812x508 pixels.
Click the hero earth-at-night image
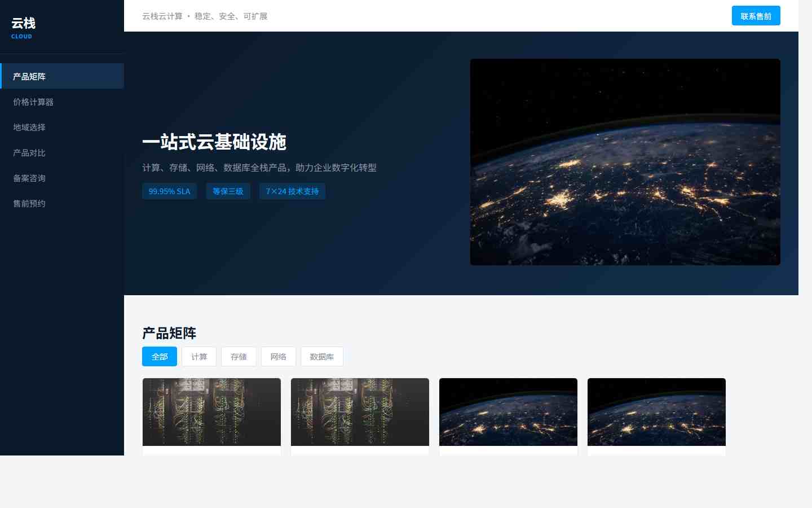click(625, 162)
